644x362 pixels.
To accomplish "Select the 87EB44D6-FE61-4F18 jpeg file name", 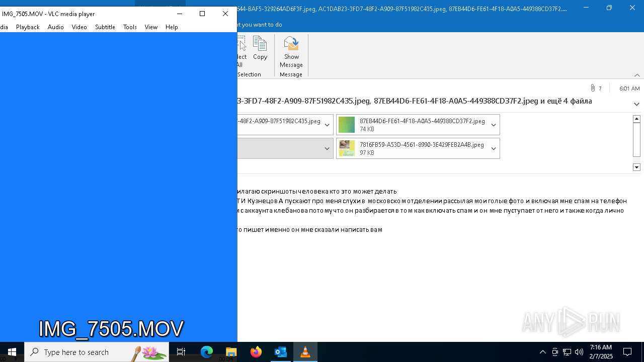I will coord(422,121).
